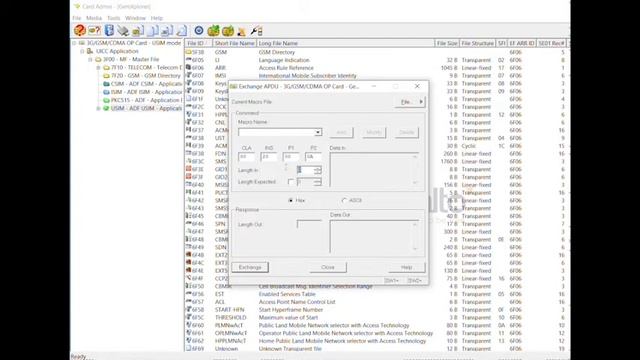Click the Exchange button
The width and height of the screenshot is (640, 360).
250,267
